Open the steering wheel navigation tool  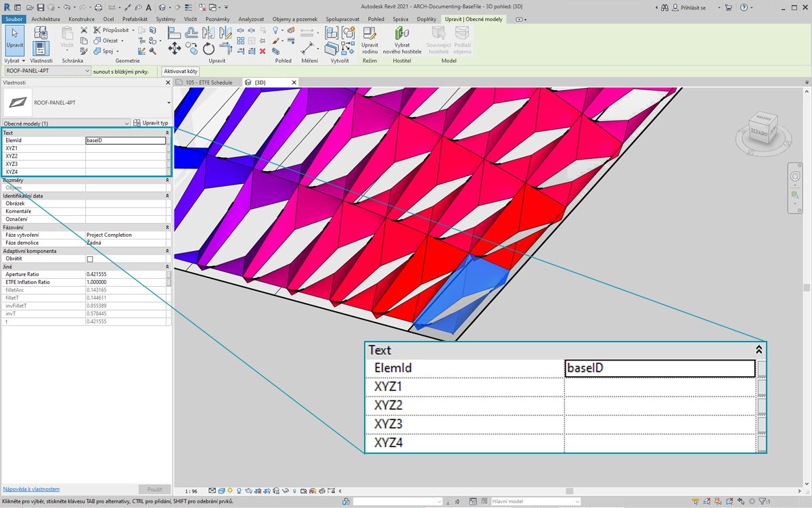tap(796, 177)
